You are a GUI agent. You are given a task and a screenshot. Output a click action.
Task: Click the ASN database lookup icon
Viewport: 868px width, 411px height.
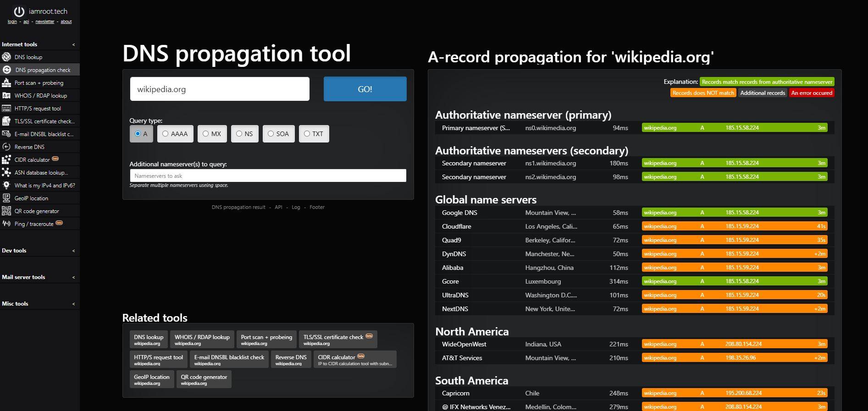(x=6, y=172)
